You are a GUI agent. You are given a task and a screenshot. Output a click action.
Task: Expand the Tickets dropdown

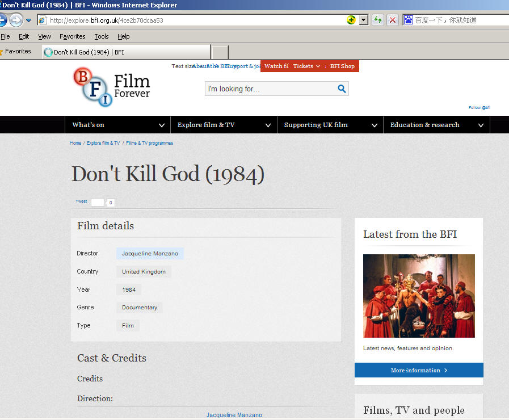tap(306, 66)
